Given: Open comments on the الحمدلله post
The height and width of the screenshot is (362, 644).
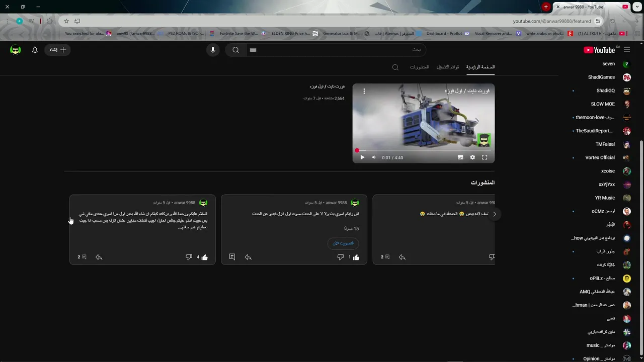Looking at the screenshot, I should pyautogui.click(x=385, y=257).
